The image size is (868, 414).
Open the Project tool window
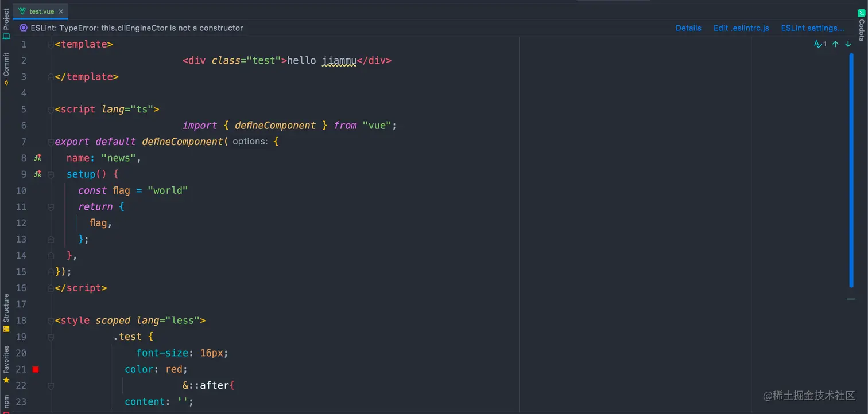[x=6, y=23]
